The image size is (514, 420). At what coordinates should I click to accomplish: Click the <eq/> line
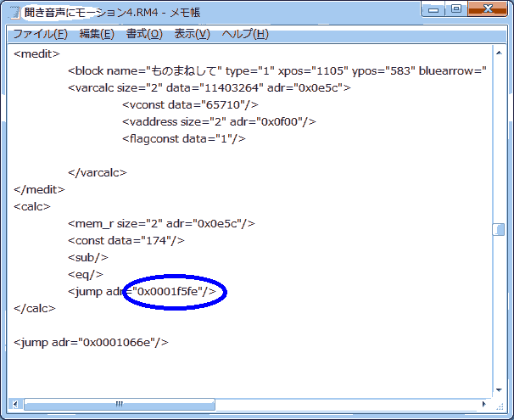point(86,275)
